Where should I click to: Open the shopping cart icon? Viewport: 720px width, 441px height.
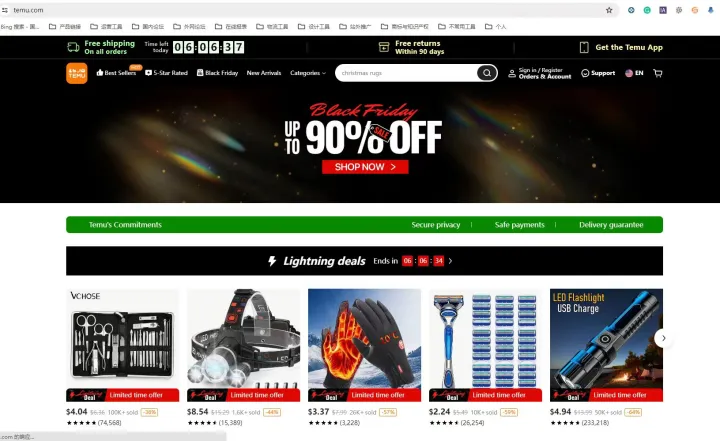point(658,73)
